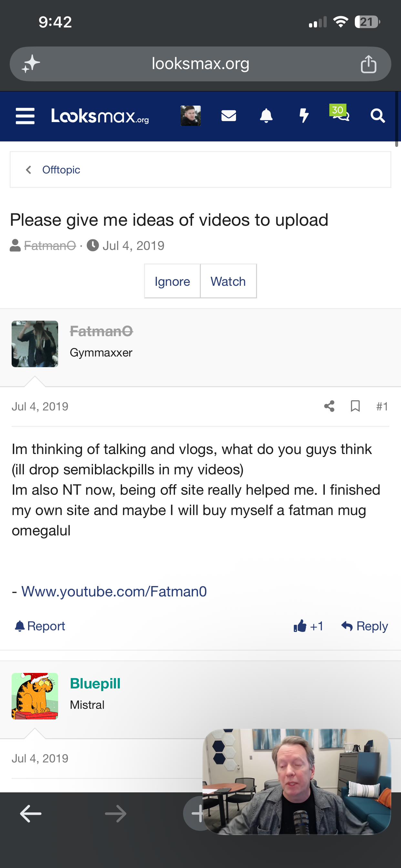Open the user account avatar menu
This screenshot has width=401, height=868.
point(191,116)
